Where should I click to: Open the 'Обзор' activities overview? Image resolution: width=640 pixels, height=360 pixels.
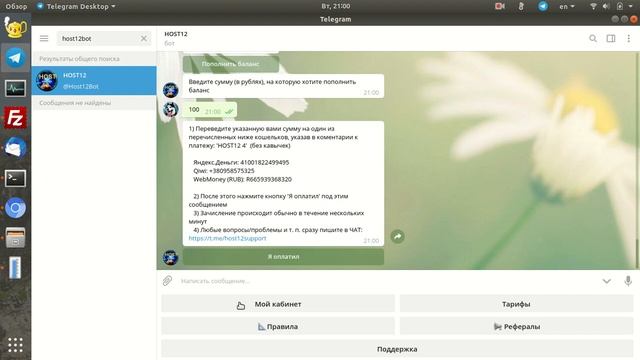16,6
